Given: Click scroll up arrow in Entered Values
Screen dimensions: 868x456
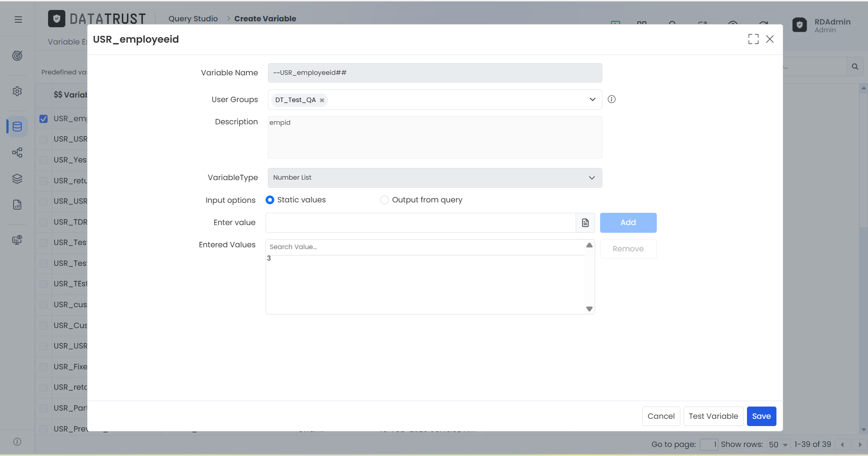Looking at the screenshot, I should (x=589, y=245).
